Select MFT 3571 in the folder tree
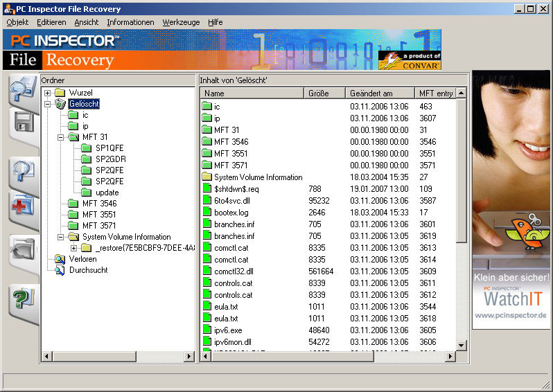 click(99, 226)
